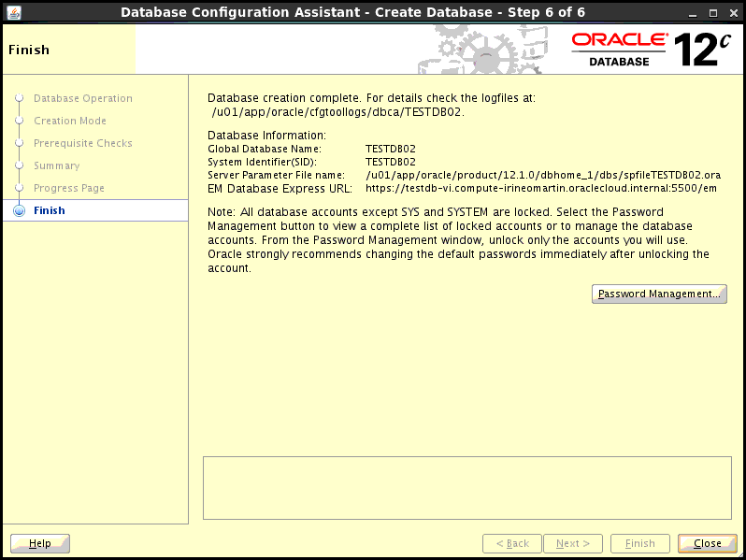Click the blue Finish step bullet icon
The height and width of the screenshot is (560, 746).
click(19, 210)
